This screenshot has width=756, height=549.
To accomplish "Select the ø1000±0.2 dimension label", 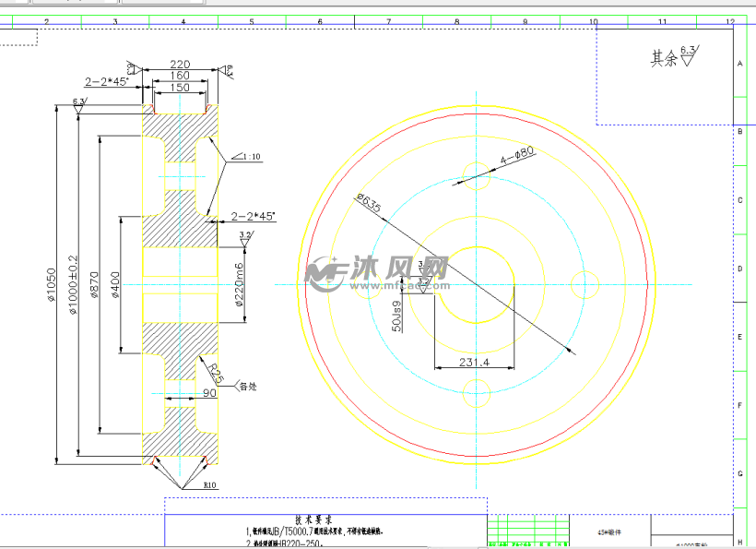I will (x=74, y=284).
